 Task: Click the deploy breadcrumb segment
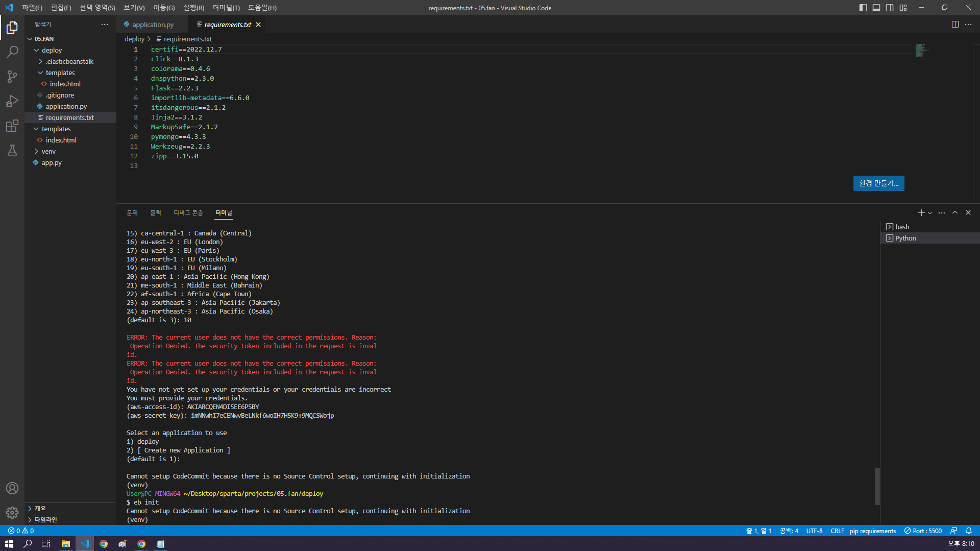click(x=134, y=39)
